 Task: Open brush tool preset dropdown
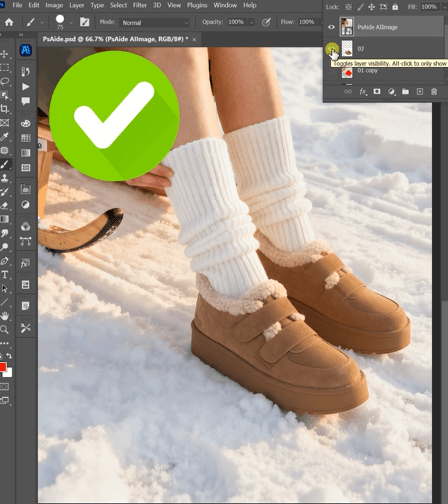tap(42, 23)
